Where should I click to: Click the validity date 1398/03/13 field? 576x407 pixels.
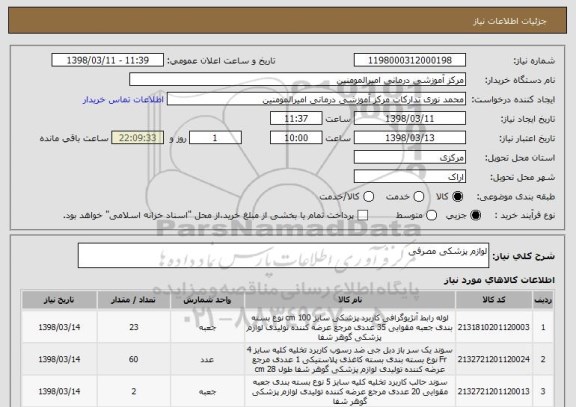pyautogui.click(x=410, y=138)
